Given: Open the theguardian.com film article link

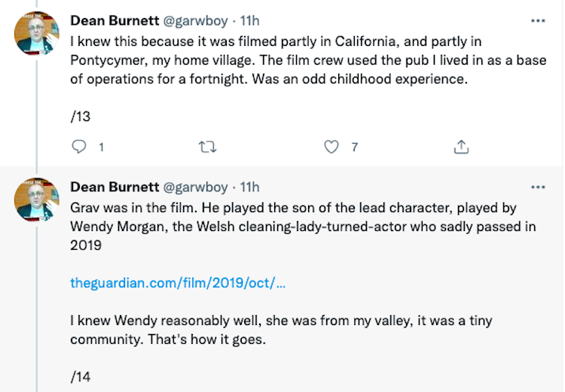Looking at the screenshot, I should click(x=178, y=284).
